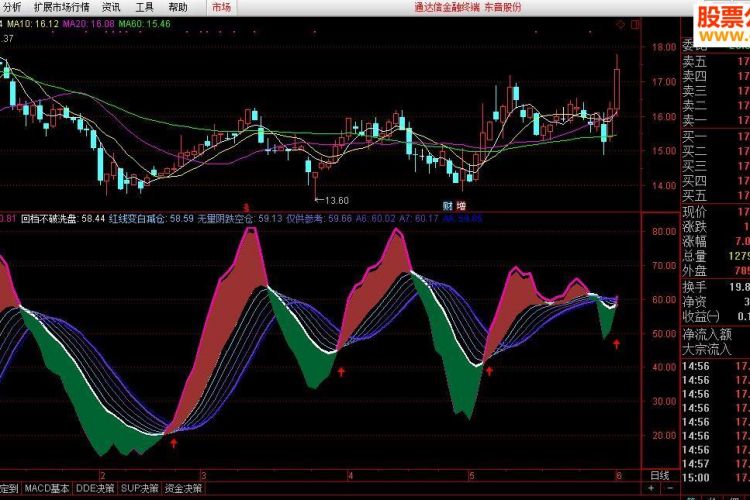Click the 外盘 quote row
Image resolution: width=750 pixels, height=500 pixels.
716,271
